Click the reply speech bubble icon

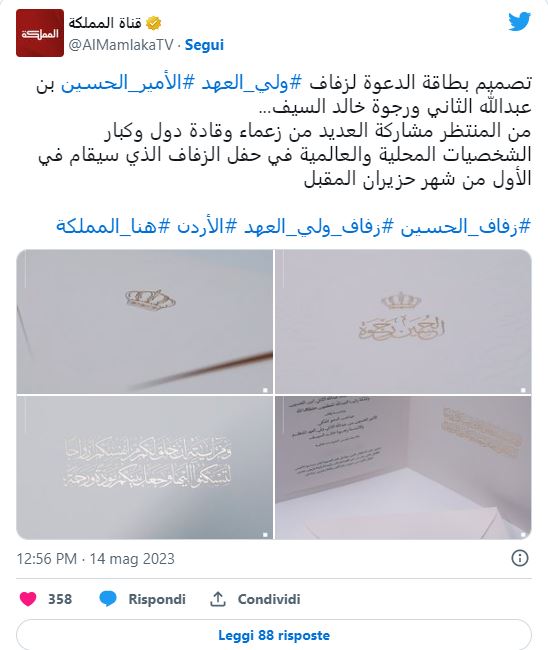[108, 599]
